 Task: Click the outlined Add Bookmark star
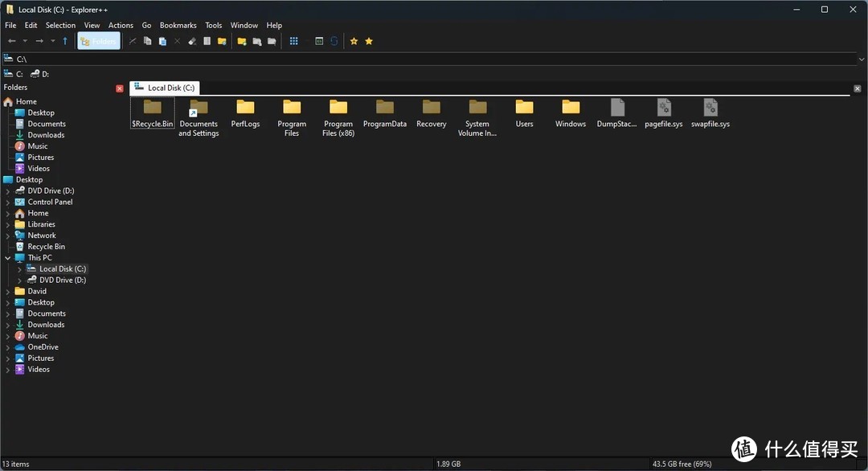[354, 41]
